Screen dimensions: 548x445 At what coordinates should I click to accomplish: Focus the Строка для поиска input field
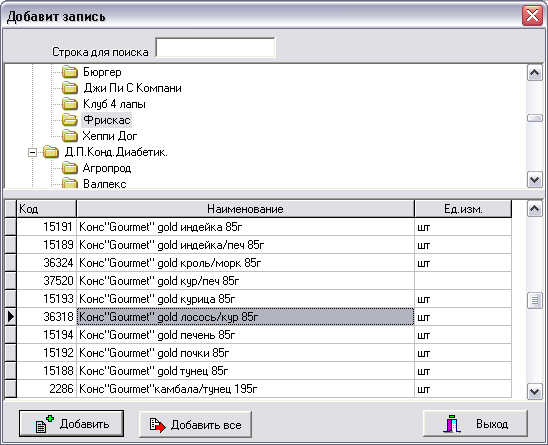point(215,48)
